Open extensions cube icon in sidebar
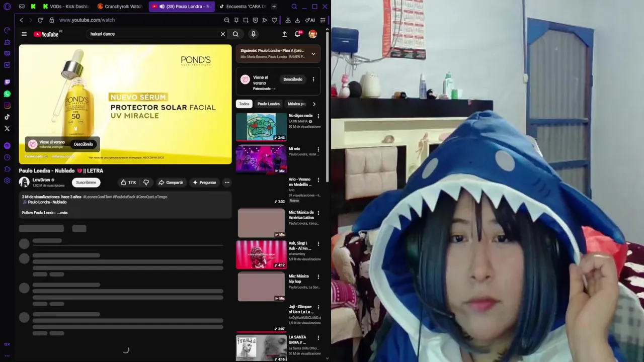644x362 pixels. 7,169
